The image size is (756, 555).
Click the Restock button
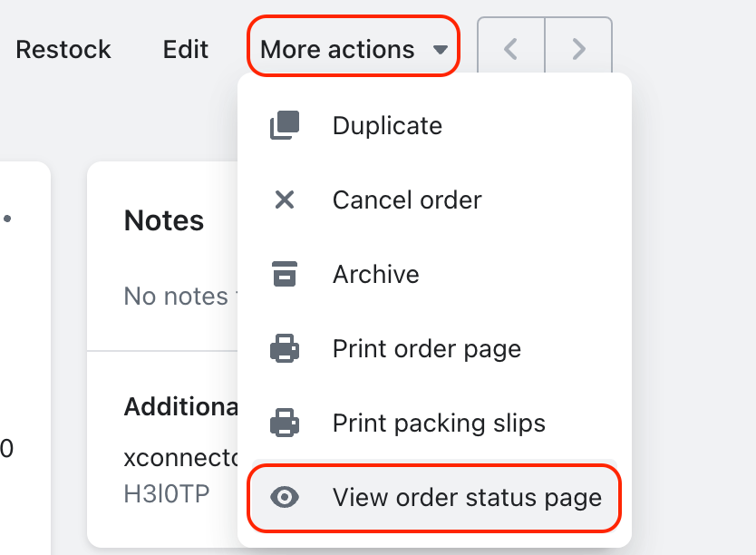[63, 49]
